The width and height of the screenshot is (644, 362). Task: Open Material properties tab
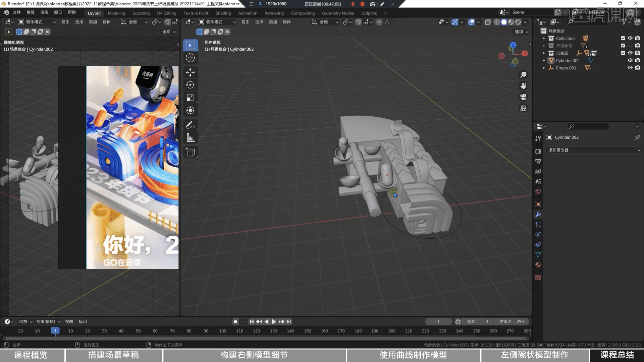538,264
